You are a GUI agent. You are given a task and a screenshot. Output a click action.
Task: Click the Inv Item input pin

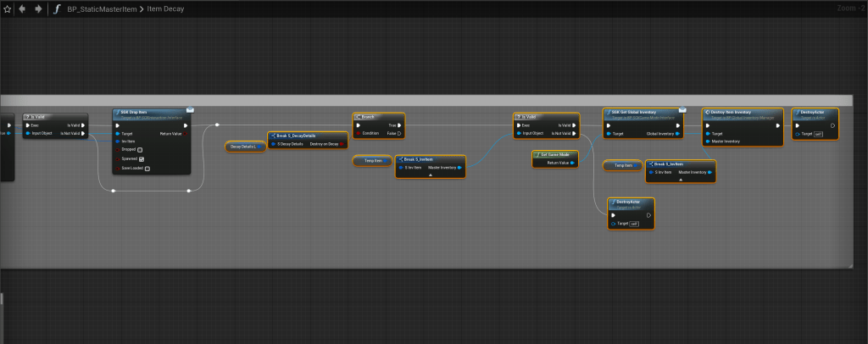click(117, 141)
